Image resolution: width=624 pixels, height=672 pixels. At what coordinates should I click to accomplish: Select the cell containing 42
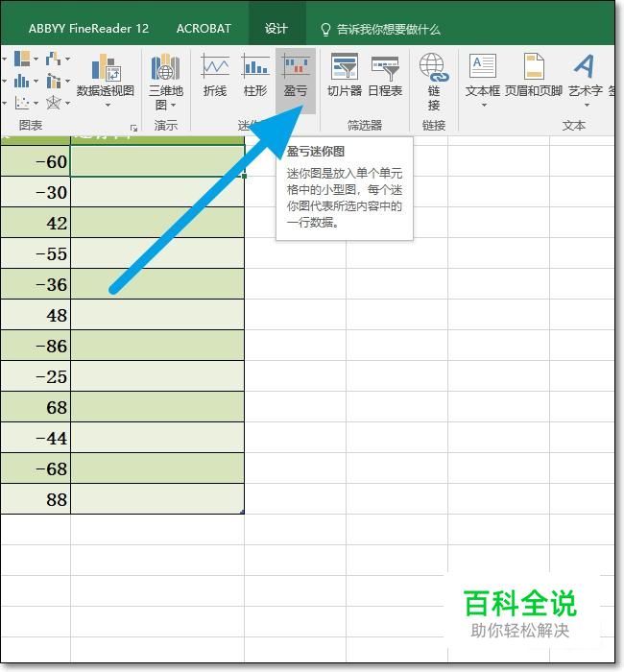pos(36,223)
